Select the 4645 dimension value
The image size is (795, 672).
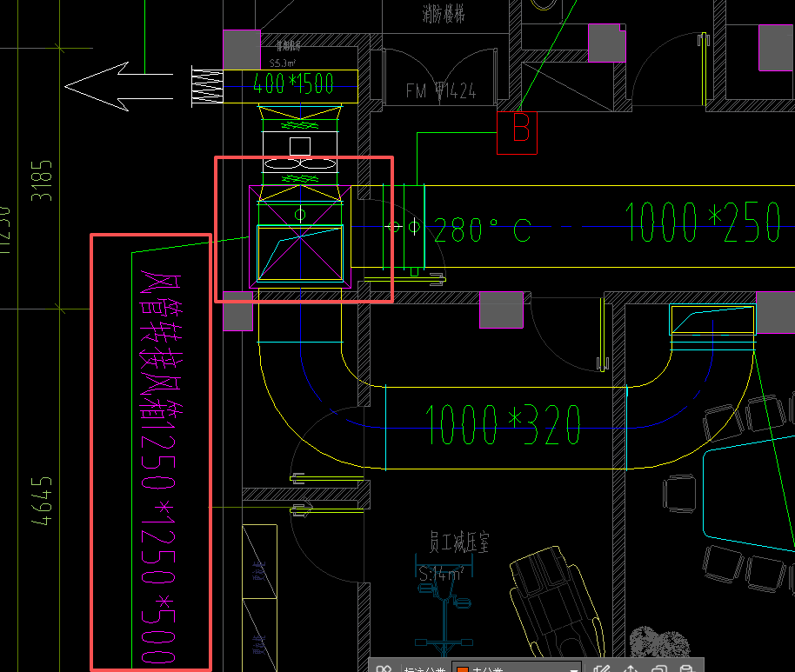(x=42, y=501)
